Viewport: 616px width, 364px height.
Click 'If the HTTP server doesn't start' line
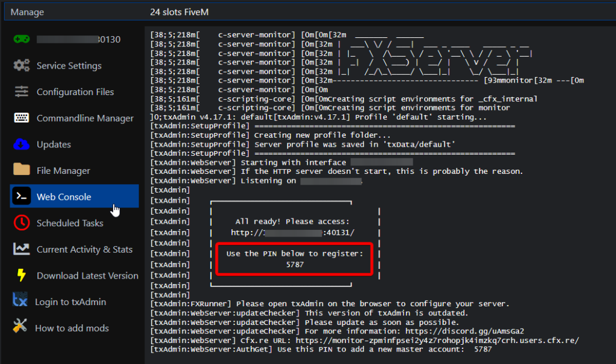pyautogui.click(x=381, y=171)
